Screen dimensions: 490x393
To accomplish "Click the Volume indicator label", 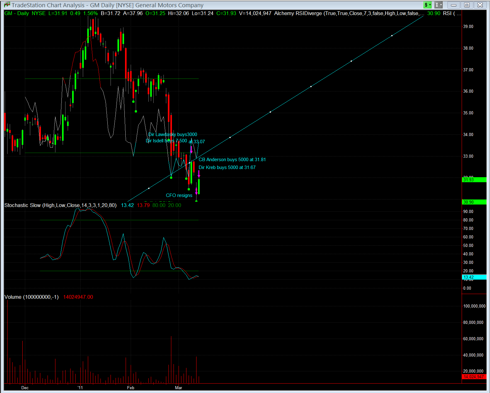I will coord(32,297).
